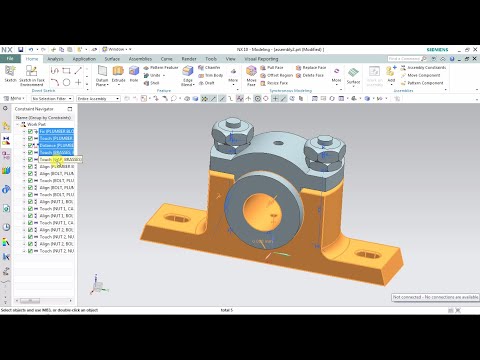Open the Surface gallery dropdown
This screenshot has height=360, width=480.
(x=353, y=76)
